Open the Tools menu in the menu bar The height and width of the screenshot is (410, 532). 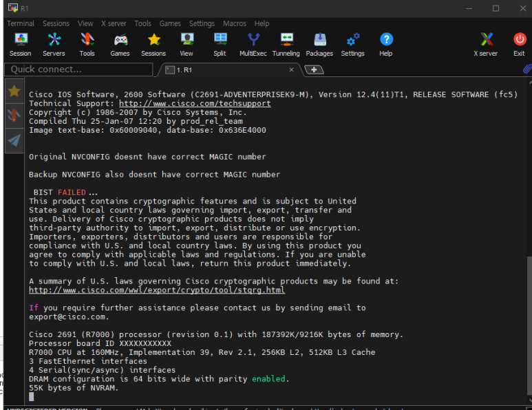point(143,23)
